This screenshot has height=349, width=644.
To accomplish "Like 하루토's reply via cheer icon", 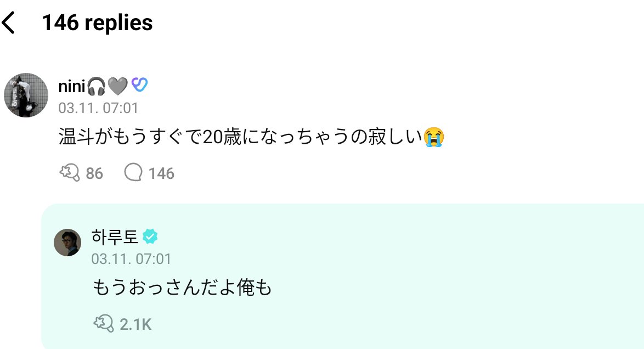I will 104,324.
